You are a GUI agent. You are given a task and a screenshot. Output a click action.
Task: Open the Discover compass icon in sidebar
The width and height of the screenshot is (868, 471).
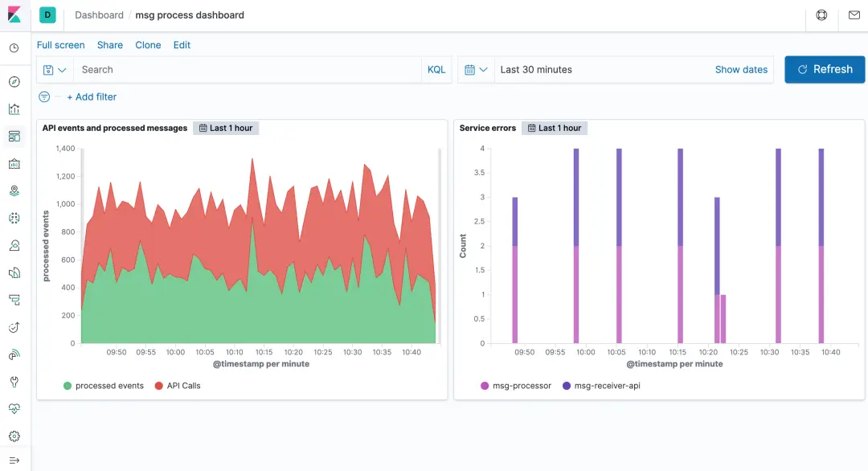(x=14, y=82)
